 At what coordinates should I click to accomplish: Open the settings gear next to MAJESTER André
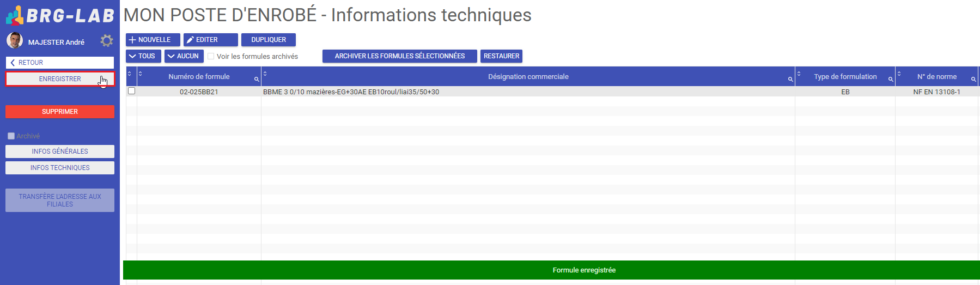point(107,41)
